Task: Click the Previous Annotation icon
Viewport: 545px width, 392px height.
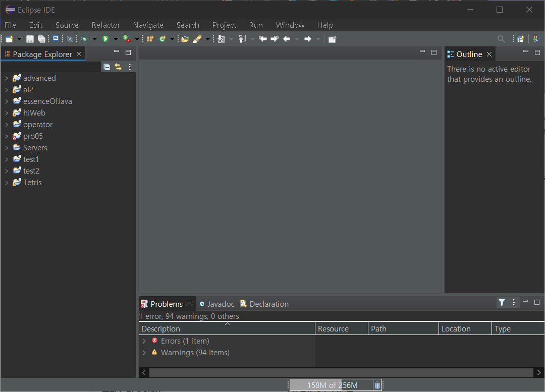Action: tap(242, 39)
